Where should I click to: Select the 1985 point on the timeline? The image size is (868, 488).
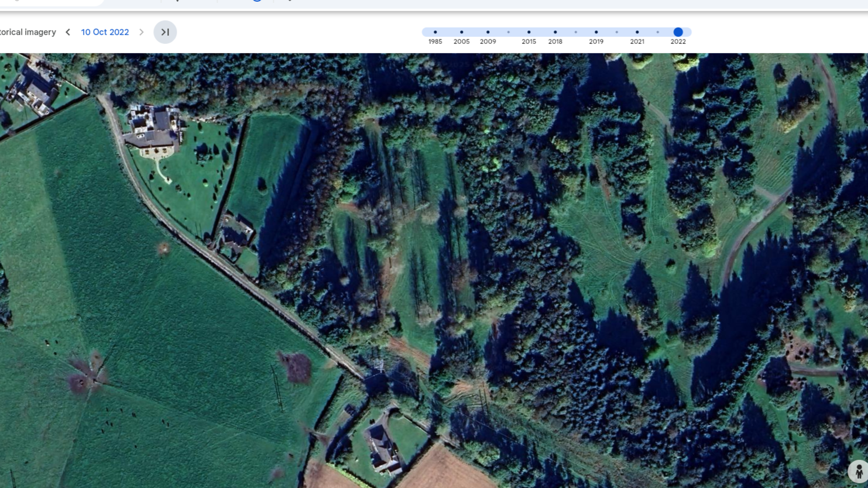tap(435, 32)
